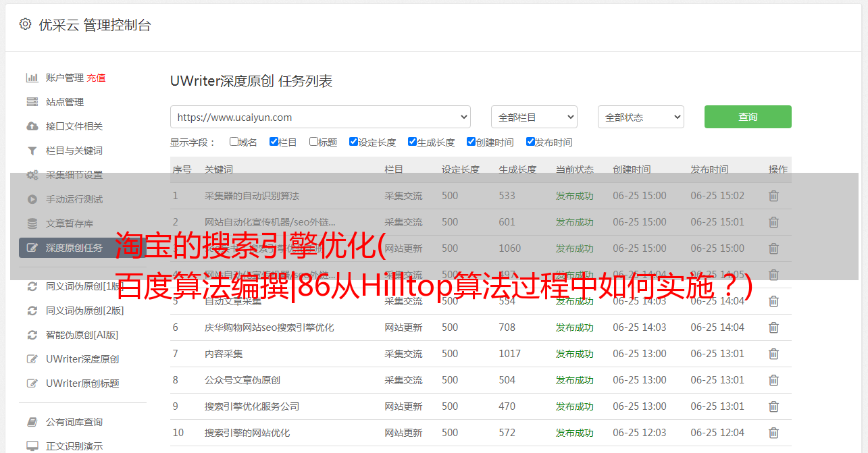
Task: Delete the 采集器的自动识别算法 task via trash icon
Action: [x=773, y=196]
